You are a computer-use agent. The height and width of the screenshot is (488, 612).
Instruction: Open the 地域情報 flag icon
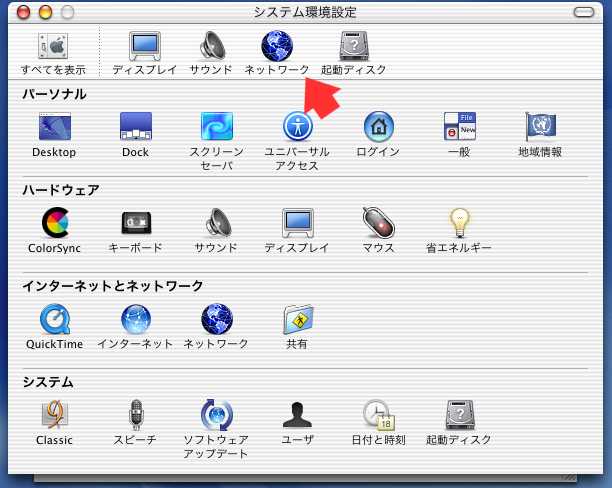point(541,126)
